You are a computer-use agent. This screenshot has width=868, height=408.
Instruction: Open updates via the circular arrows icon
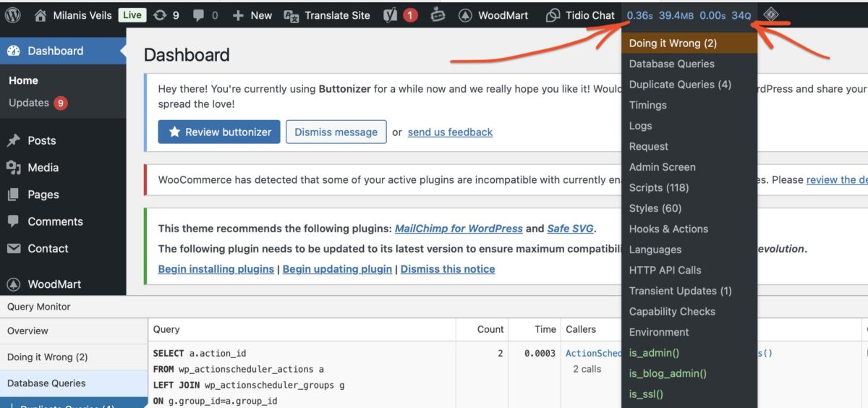[x=160, y=15]
